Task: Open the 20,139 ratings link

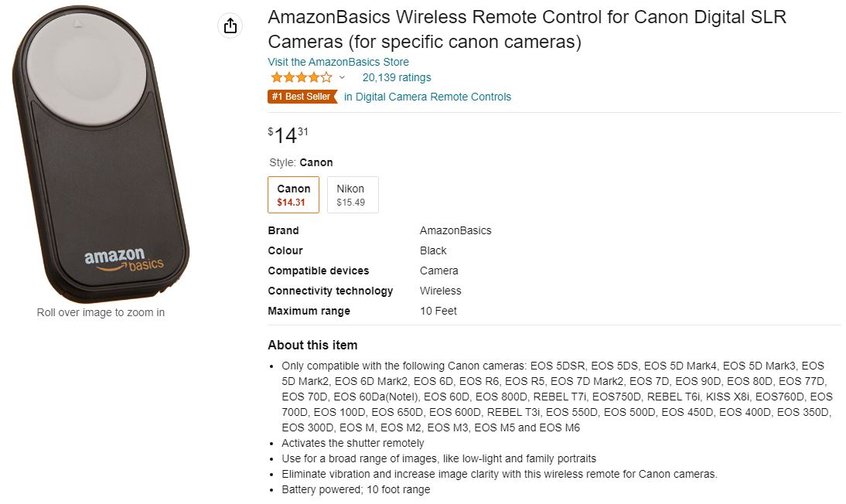Action: coord(396,77)
